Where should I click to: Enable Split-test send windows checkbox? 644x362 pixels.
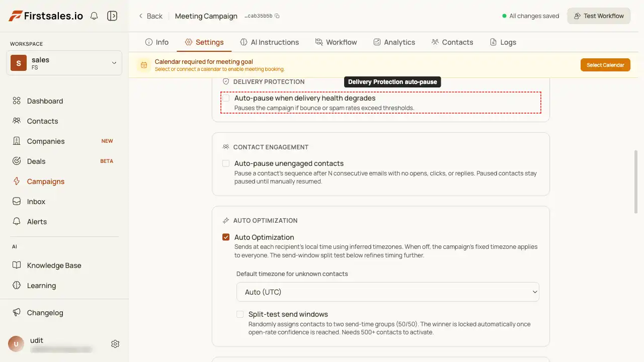click(x=240, y=314)
